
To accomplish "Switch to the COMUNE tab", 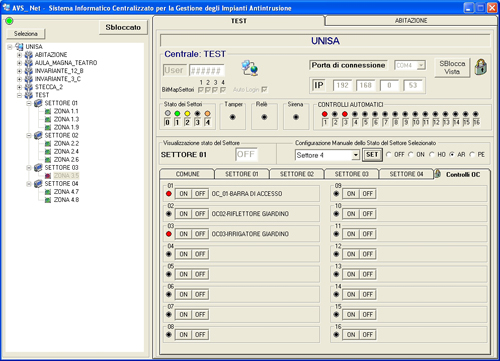I will click(x=187, y=174).
